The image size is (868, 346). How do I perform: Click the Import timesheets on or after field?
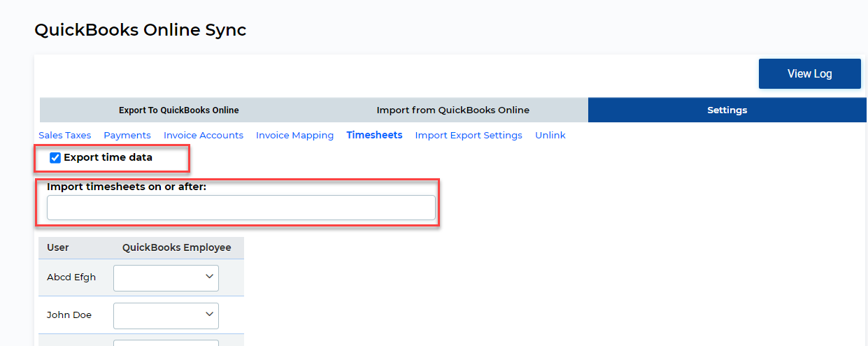(x=241, y=208)
